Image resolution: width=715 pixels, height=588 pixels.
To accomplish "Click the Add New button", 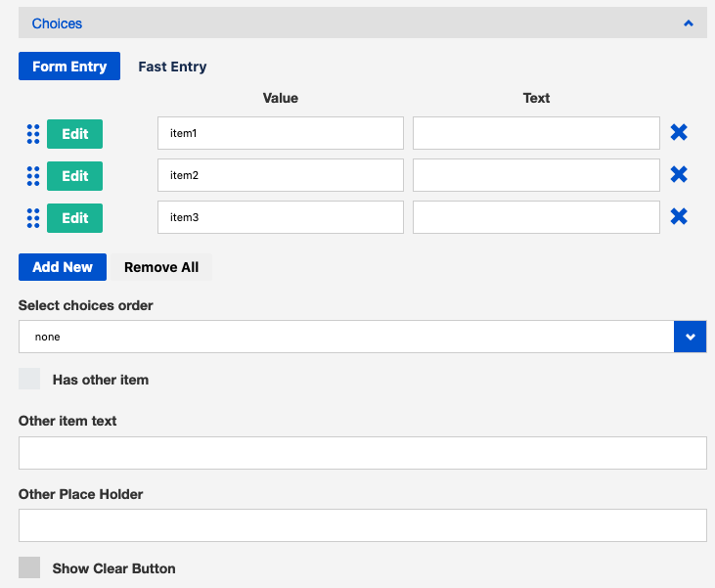I will (63, 267).
